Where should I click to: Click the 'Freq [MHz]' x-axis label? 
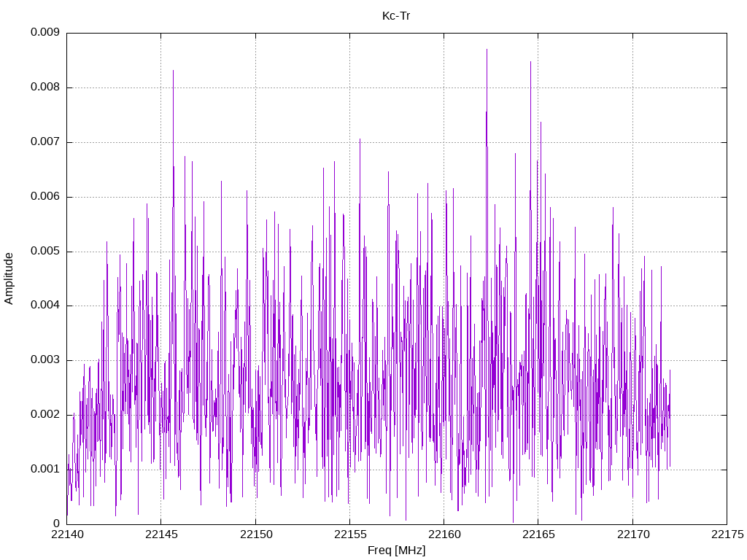[x=396, y=551]
